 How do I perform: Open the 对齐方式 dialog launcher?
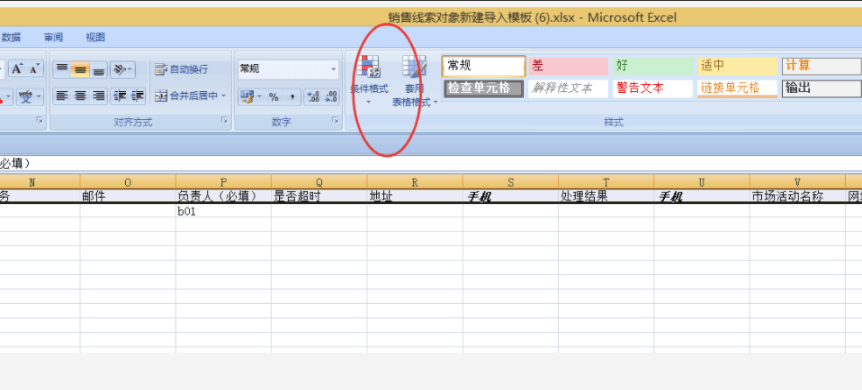pyautogui.click(x=224, y=119)
